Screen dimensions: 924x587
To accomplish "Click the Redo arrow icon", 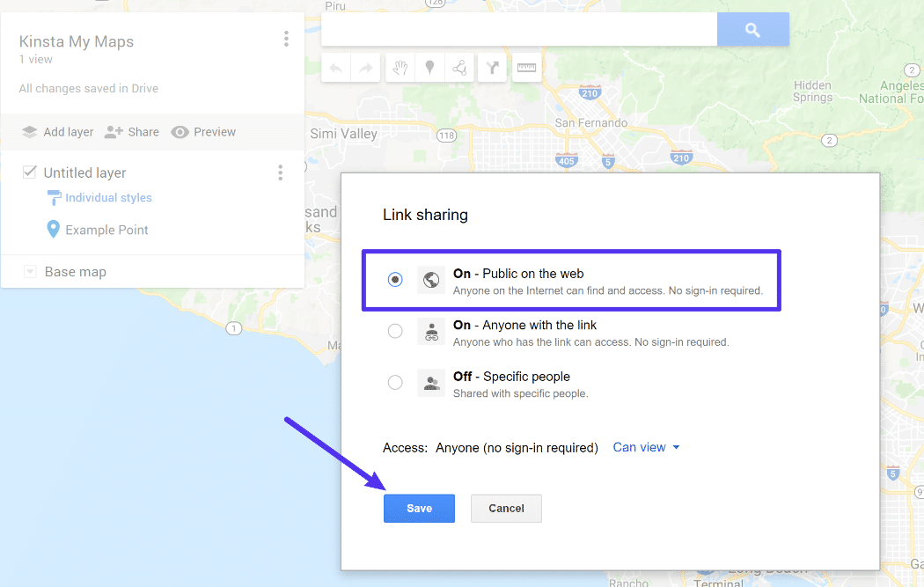I will click(366, 69).
